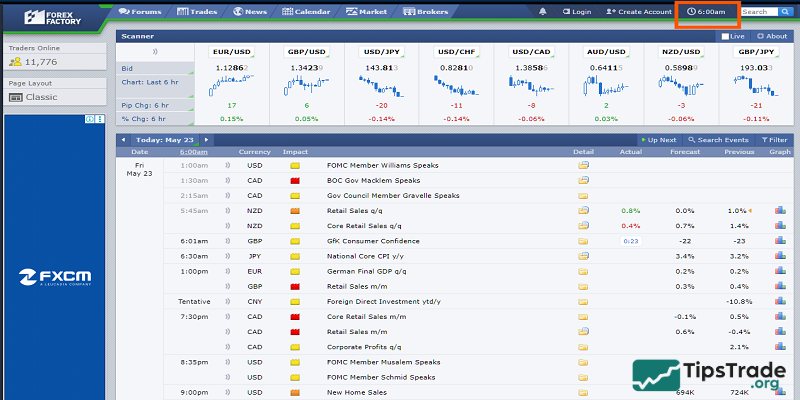Open the Filter options in calendar
This screenshot has height=400, width=800.
coord(773,140)
